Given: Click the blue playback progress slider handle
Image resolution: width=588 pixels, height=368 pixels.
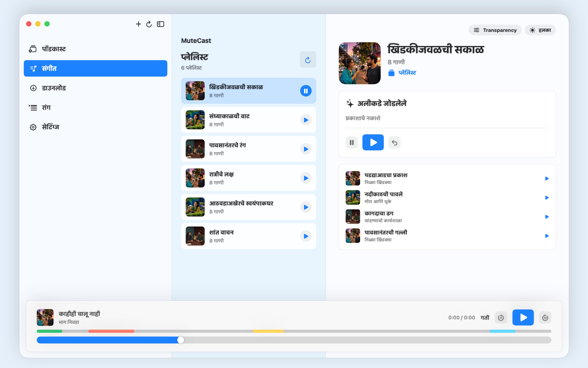Looking at the screenshot, I should point(180,340).
